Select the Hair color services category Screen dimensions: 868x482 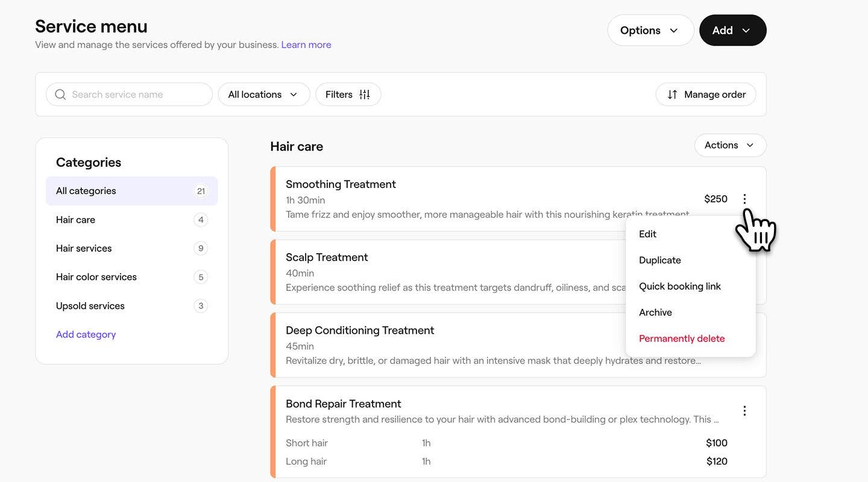coord(96,277)
